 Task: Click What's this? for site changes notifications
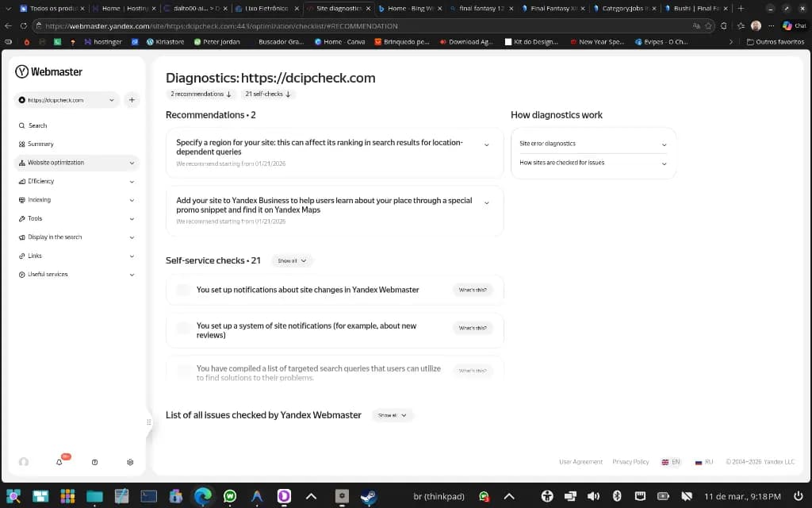[x=473, y=291]
